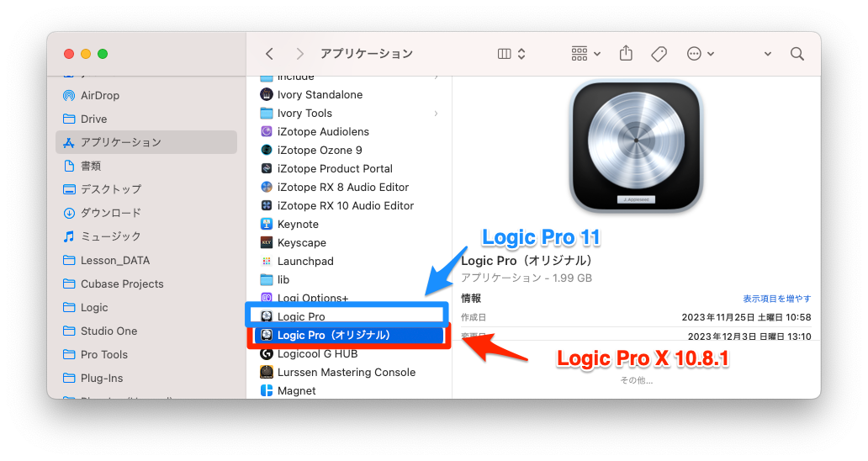Click the Keyscape app icon
Viewport: 868px width, 461px height.
(267, 243)
